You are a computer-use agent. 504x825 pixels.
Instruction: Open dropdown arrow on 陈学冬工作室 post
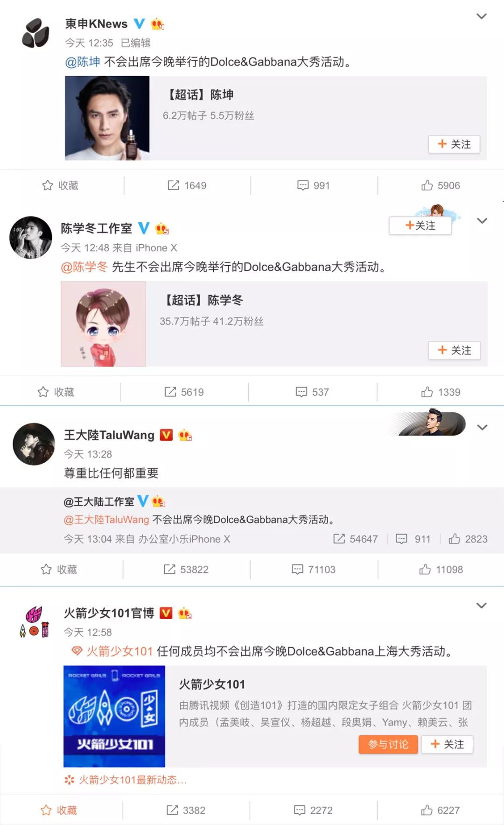point(482,221)
